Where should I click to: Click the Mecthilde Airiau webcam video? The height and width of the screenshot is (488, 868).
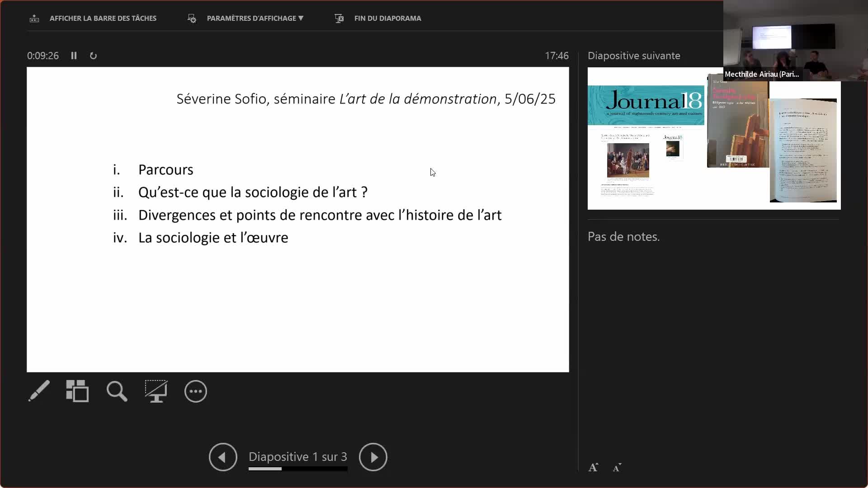796,41
